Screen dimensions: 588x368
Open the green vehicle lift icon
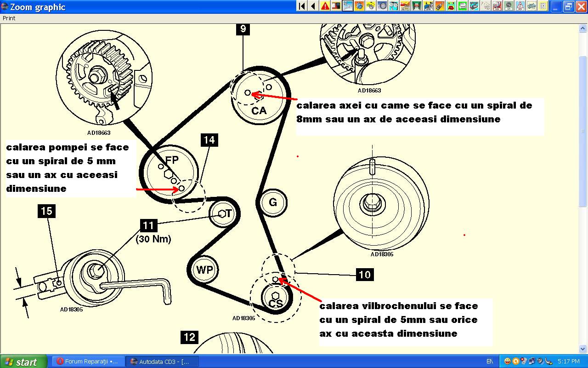(417, 6)
